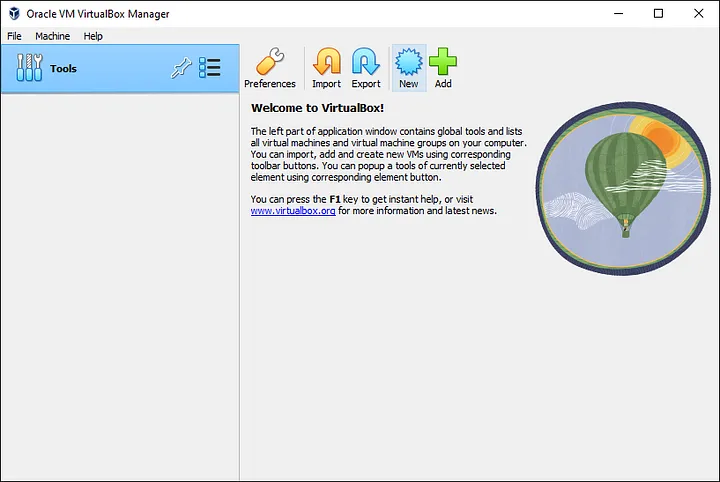Close the VirtualBox Manager window

tap(698, 13)
